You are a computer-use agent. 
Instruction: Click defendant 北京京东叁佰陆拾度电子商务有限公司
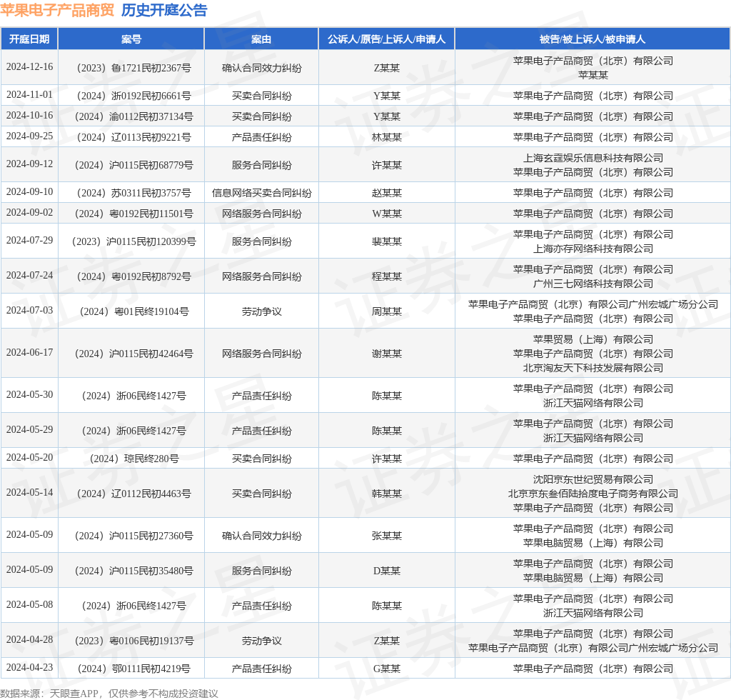593,494
